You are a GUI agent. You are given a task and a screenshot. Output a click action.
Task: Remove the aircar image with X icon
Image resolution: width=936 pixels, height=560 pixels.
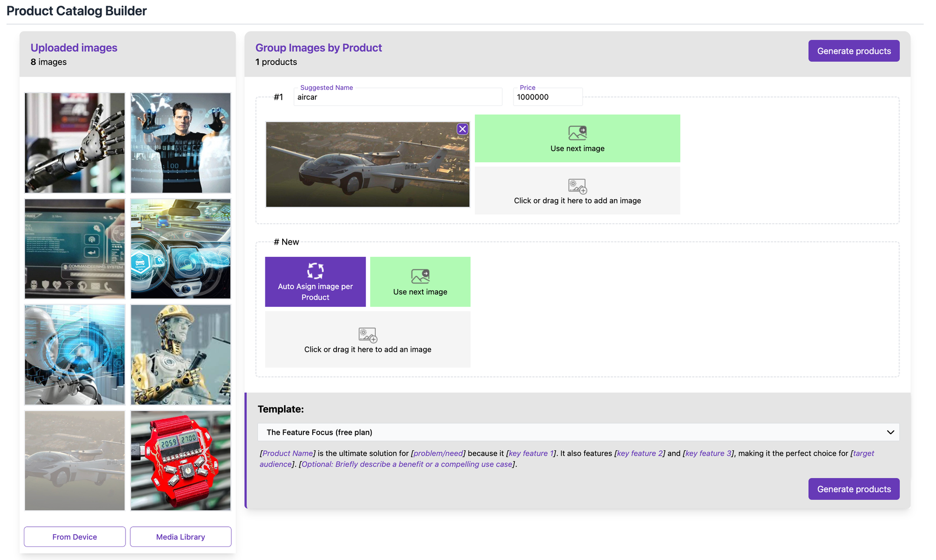462,129
